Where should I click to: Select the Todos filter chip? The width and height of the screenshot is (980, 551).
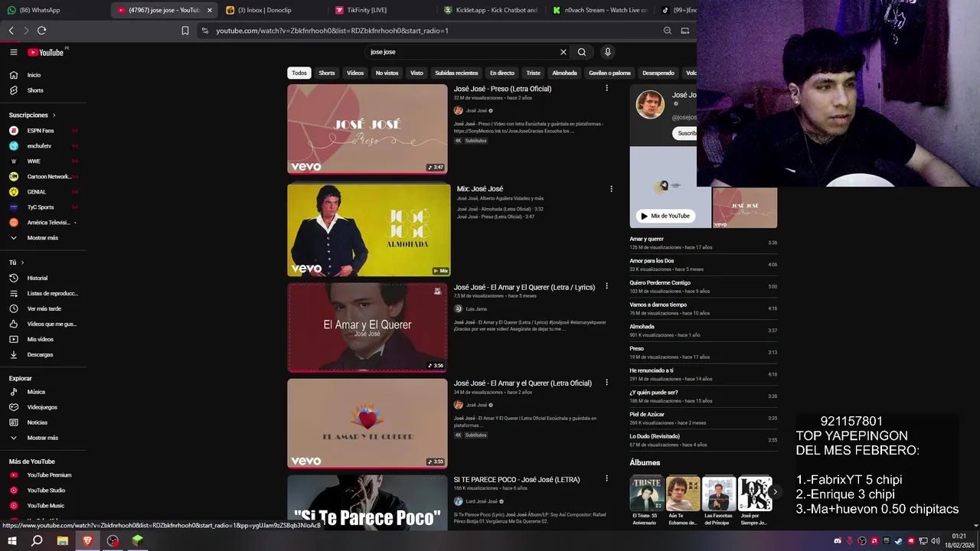299,73
